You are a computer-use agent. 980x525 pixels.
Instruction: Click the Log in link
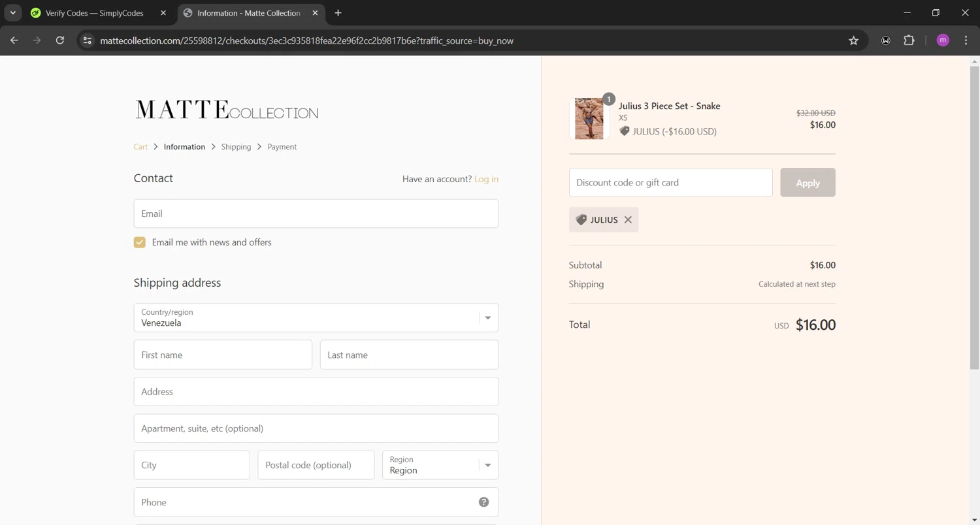coord(486,179)
